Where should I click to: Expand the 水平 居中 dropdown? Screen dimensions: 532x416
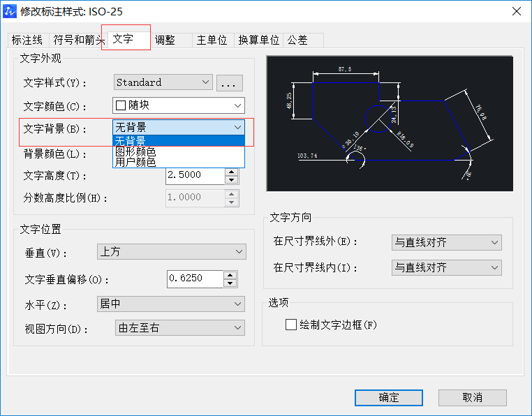tap(171, 304)
